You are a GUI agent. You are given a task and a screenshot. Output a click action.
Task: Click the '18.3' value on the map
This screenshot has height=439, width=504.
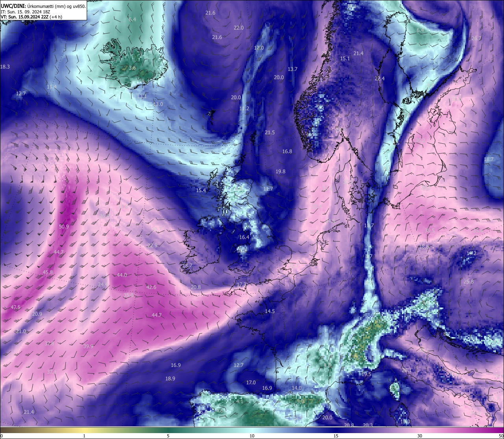[5, 67]
